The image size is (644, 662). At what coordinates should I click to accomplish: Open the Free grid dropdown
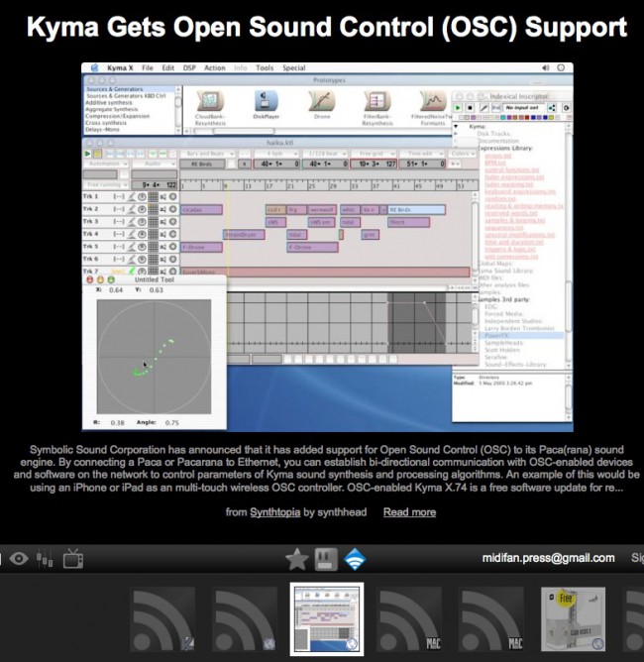click(374, 154)
